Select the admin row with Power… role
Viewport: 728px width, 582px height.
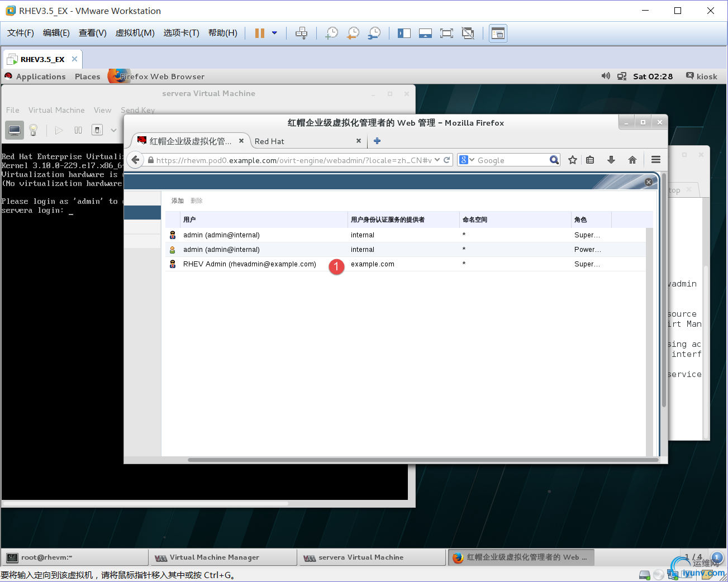tap(405, 250)
